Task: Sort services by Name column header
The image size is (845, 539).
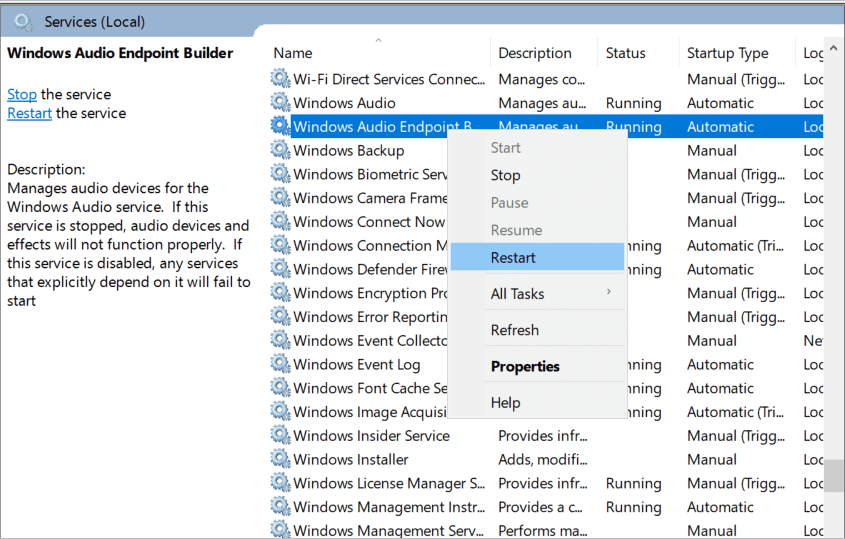Action: point(379,53)
